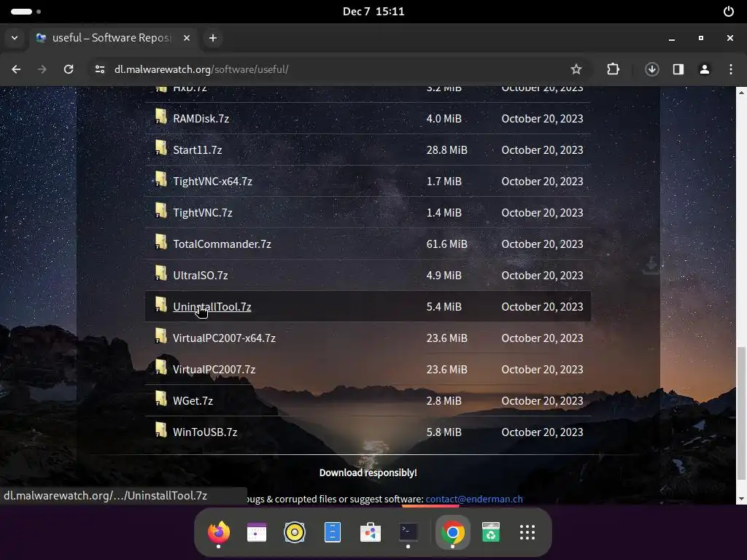Screen dimensions: 747x560
Task: Click the WinToUSB.7z archive icon
Action: point(161,431)
